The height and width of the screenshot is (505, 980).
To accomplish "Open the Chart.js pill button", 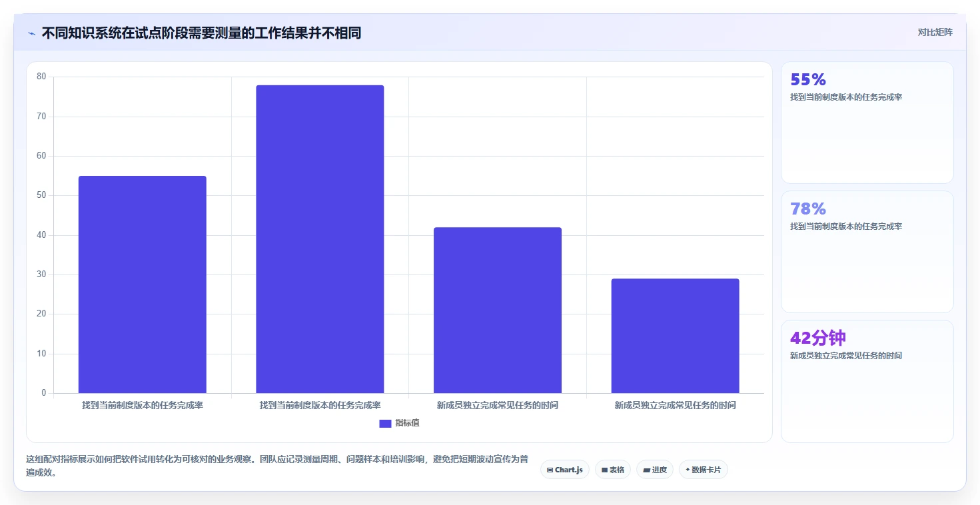I will click(x=564, y=470).
